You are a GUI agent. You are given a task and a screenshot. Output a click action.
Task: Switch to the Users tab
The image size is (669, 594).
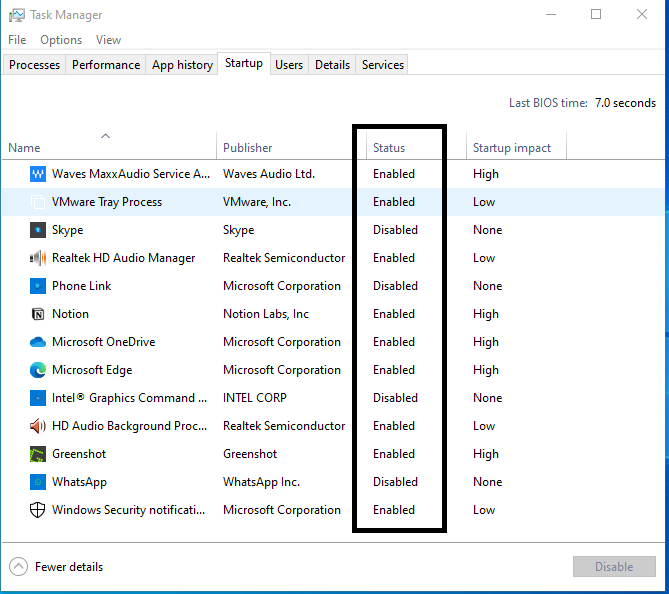tap(289, 64)
